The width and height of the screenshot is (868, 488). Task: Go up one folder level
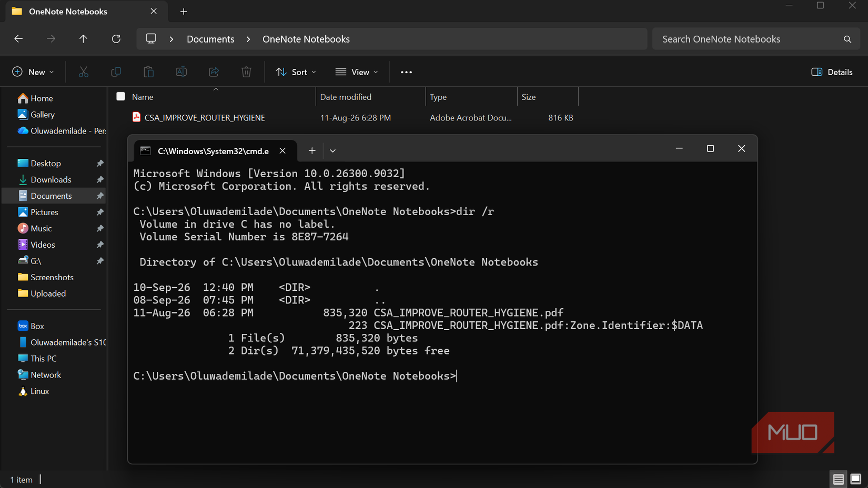coord(83,39)
